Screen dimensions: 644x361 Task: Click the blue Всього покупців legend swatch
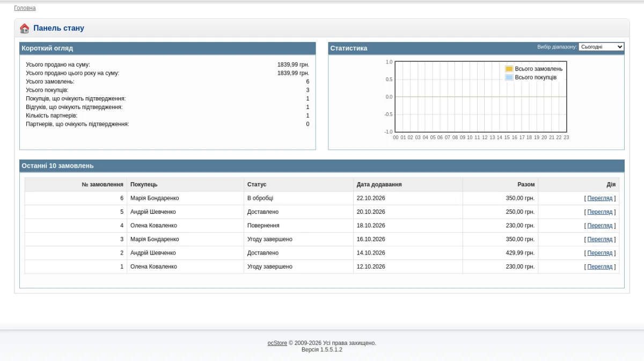pos(509,77)
